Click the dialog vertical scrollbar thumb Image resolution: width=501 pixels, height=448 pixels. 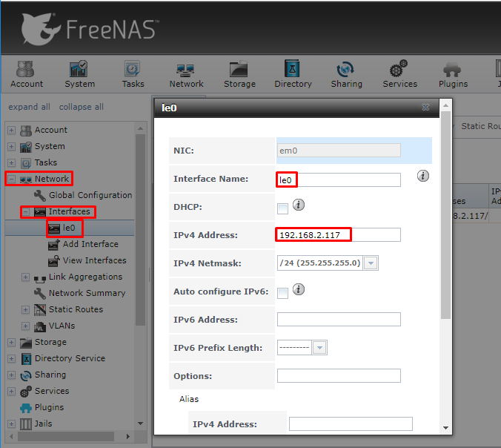445,215
